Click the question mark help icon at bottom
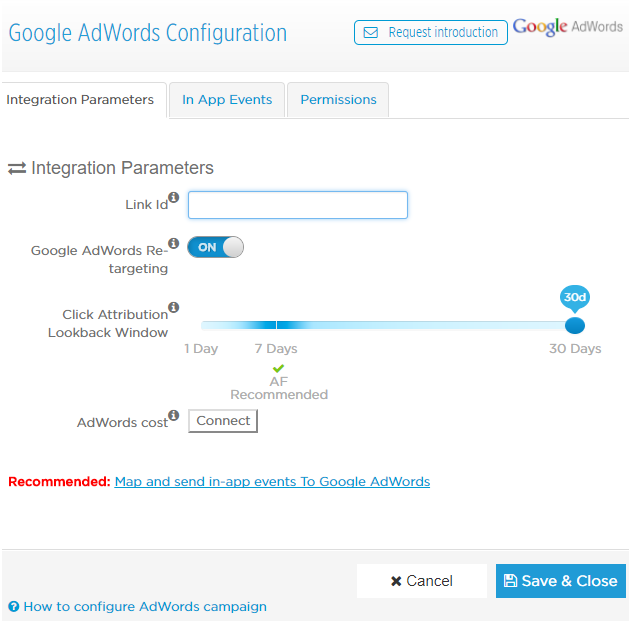 14,607
